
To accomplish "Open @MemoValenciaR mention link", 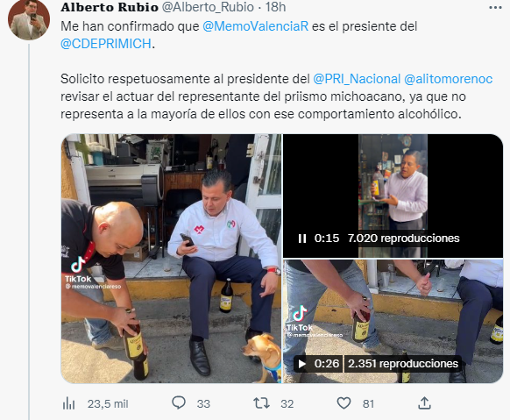I will (x=255, y=26).
